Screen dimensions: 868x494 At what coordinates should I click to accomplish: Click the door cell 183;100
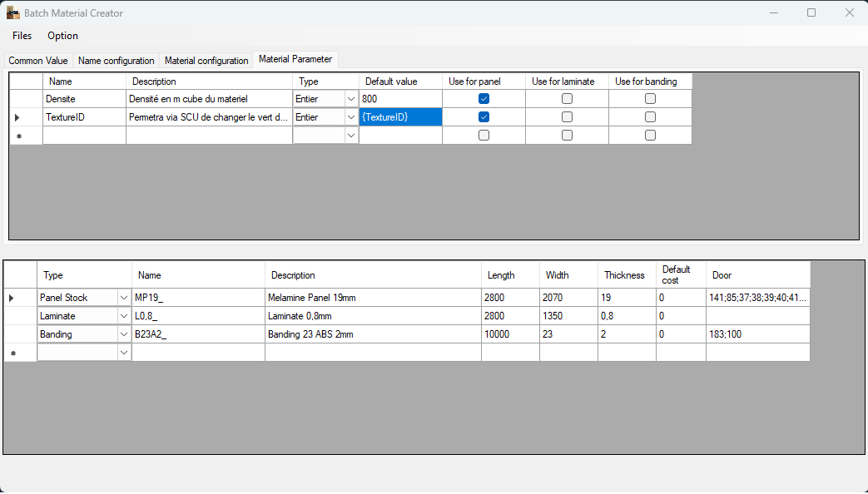point(758,334)
